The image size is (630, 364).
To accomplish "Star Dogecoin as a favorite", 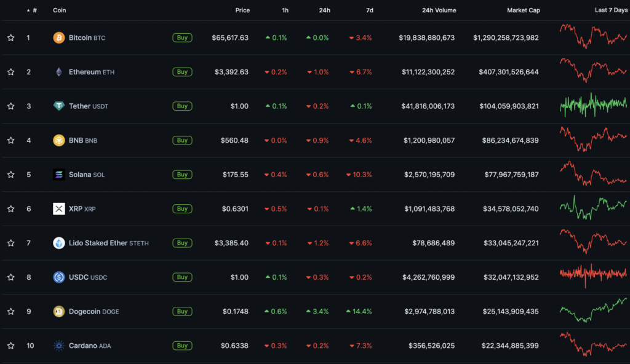I will coord(11,311).
